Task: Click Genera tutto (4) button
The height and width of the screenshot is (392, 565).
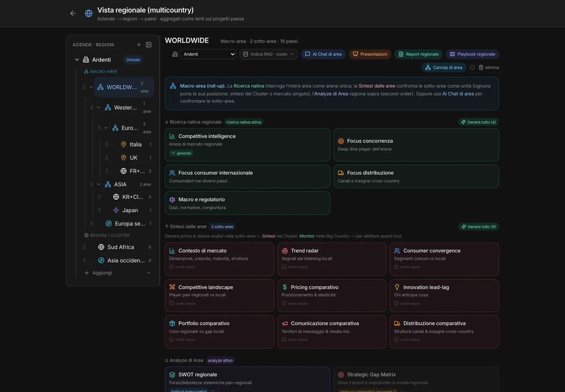Action: click(x=478, y=122)
